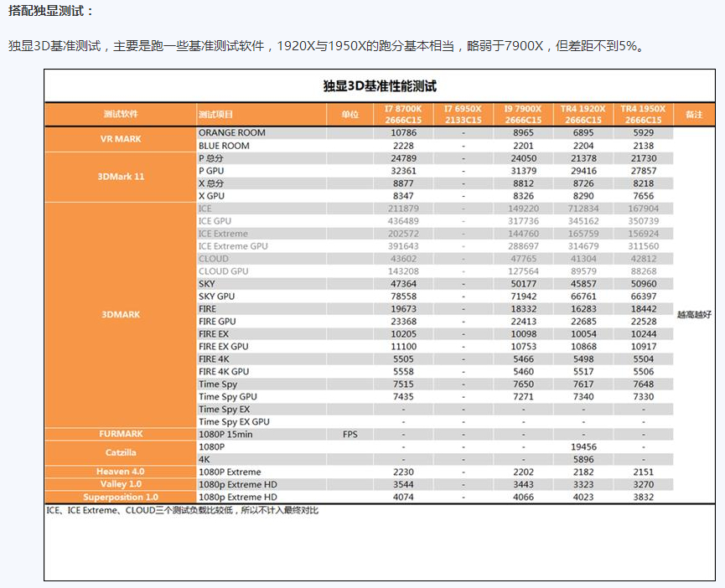The image size is (725, 588).
Task: Click the 'TR4 1950X 2666C15' column header
Action: coord(643,114)
